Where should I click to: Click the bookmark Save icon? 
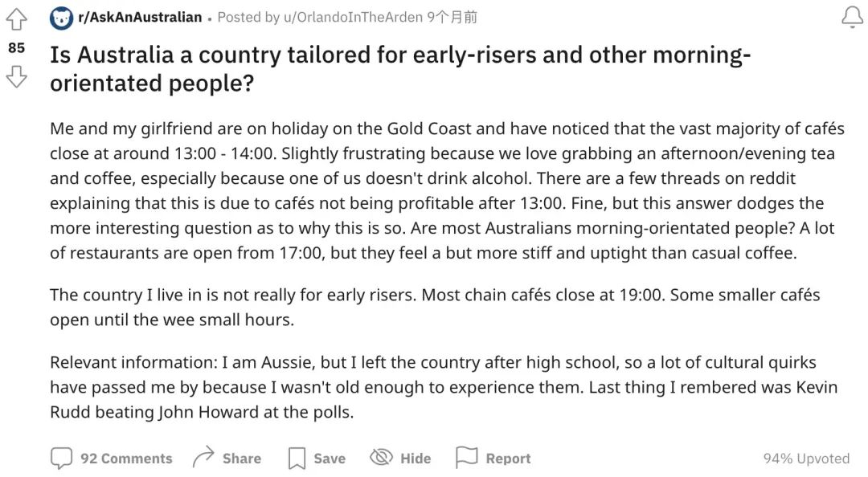tap(297, 459)
